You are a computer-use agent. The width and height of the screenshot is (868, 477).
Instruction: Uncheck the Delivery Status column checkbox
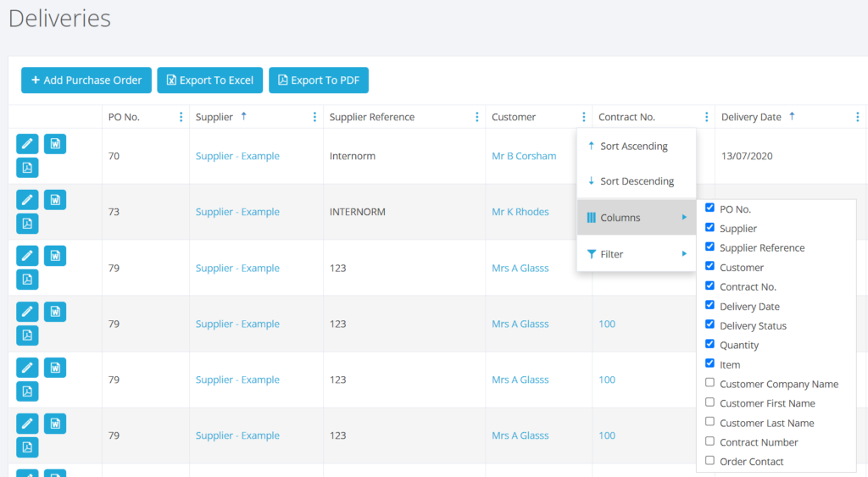[709, 325]
